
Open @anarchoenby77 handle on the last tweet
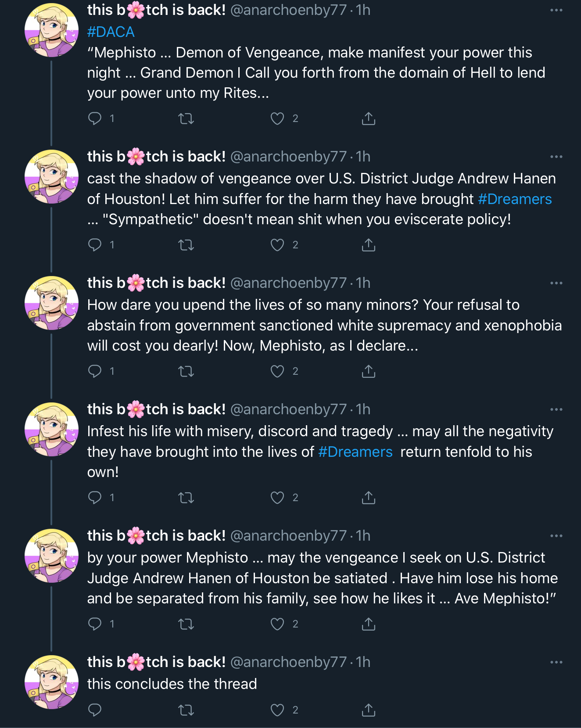(x=288, y=662)
